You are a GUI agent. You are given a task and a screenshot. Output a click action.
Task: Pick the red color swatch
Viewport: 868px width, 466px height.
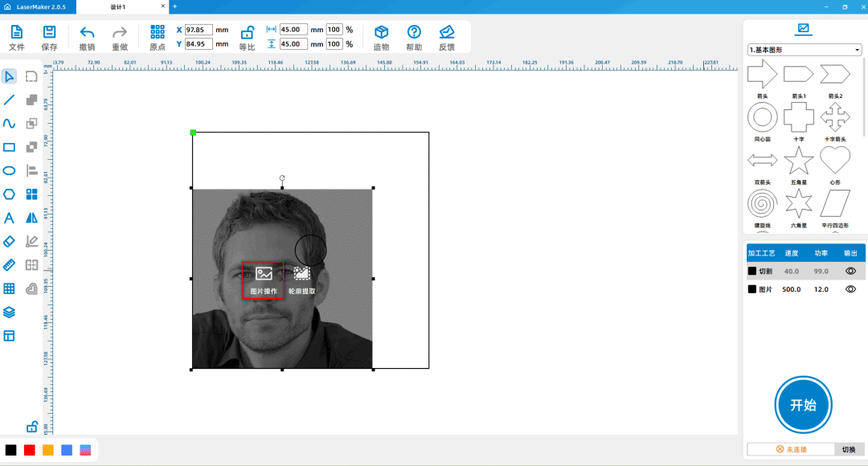click(30, 450)
